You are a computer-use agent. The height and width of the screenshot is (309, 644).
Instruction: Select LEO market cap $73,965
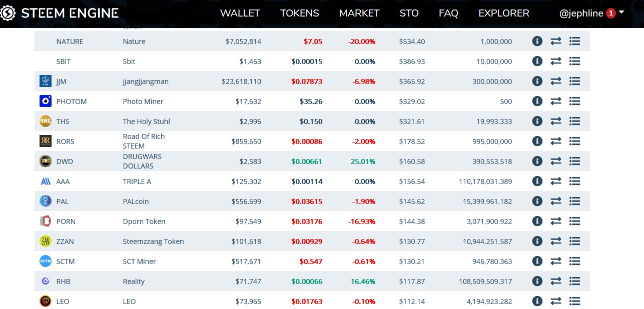click(248, 301)
